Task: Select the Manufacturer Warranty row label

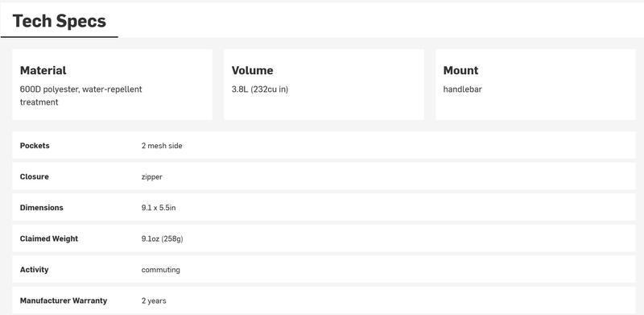Action: point(64,300)
